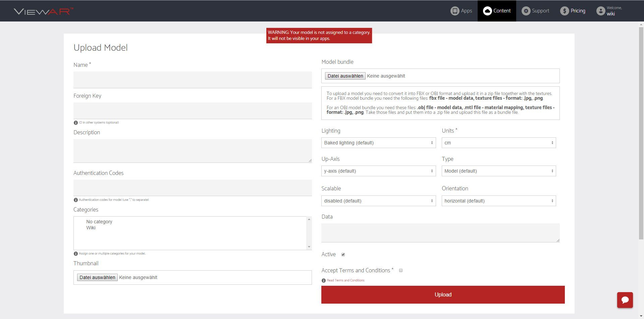Click into the Name input field
Screen dimensions: 644x319
pyautogui.click(x=193, y=80)
